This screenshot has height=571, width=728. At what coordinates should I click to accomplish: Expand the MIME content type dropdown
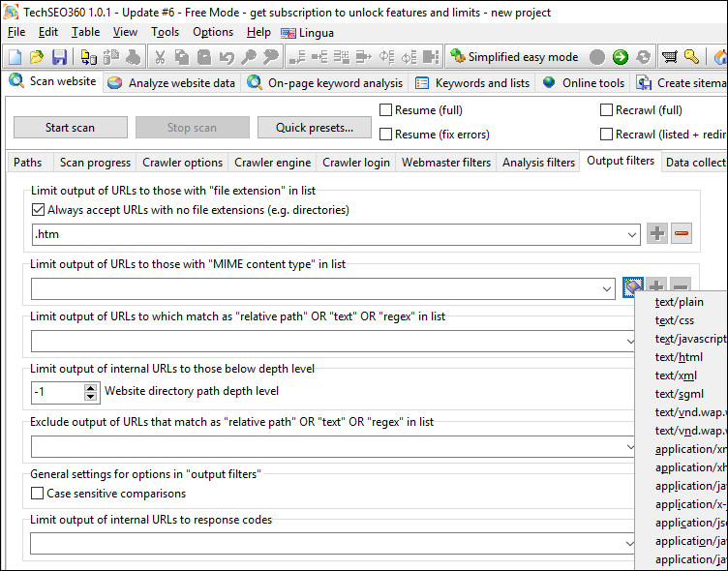(x=607, y=288)
